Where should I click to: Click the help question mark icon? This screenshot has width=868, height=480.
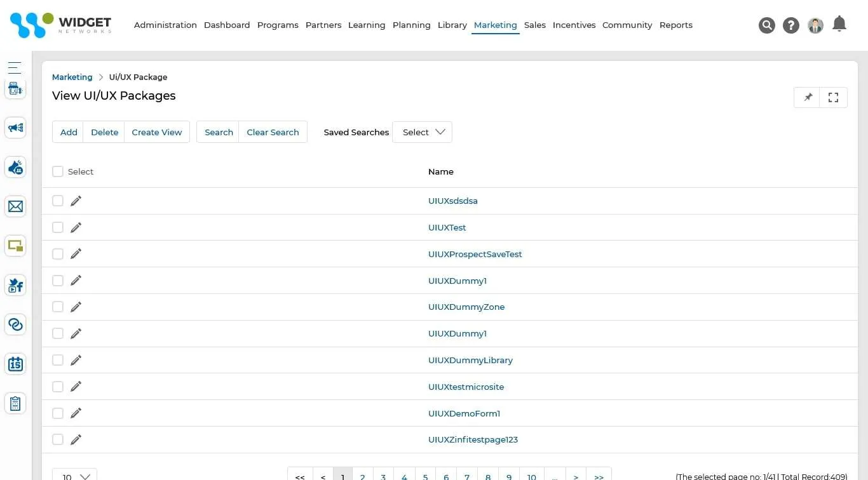pyautogui.click(x=790, y=25)
